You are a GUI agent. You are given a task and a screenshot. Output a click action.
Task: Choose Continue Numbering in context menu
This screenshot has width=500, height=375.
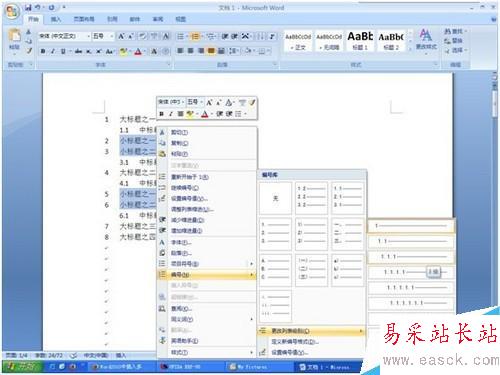(x=207, y=188)
